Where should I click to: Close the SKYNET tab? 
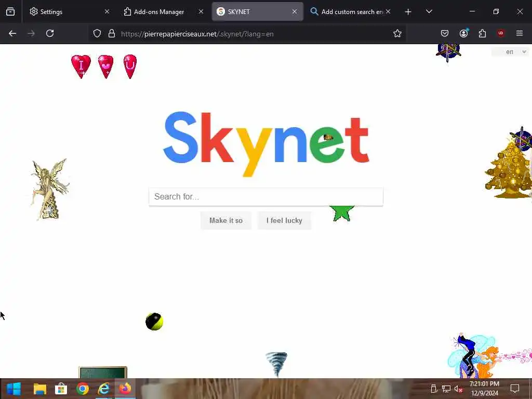(x=295, y=11)
